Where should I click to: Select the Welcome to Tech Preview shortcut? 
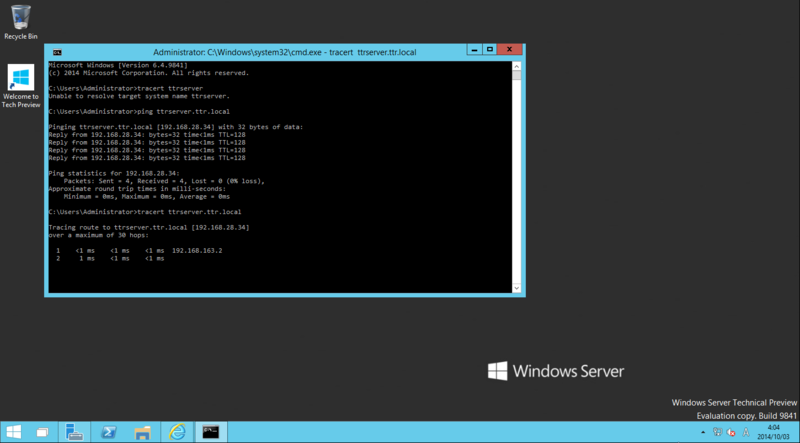pos(21,86)
